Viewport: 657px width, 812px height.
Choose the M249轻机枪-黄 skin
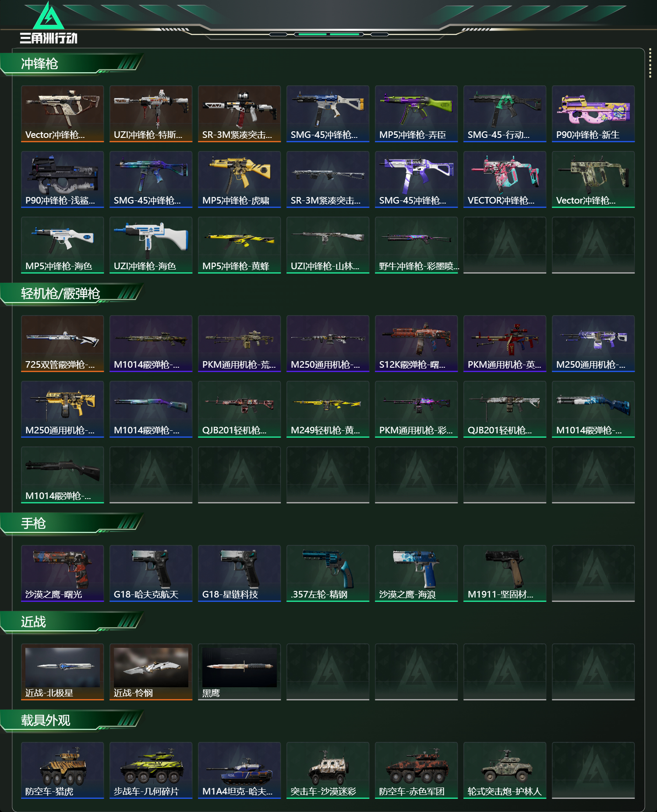328,409
